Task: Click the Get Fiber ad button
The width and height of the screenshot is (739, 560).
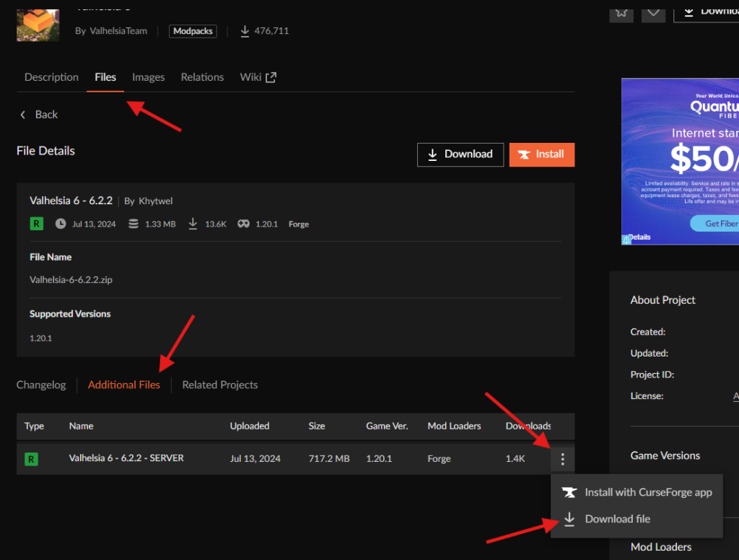Action: pos(714,224)
